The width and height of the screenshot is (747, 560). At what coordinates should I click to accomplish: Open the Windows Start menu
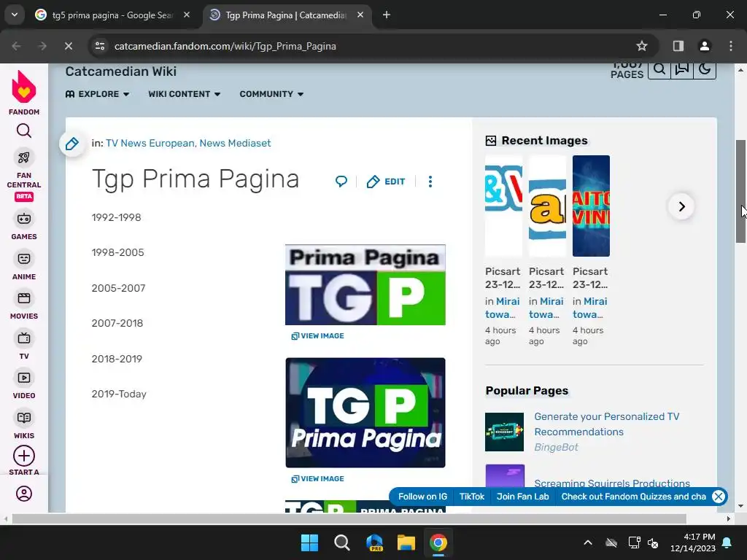[x=309, y=542]
